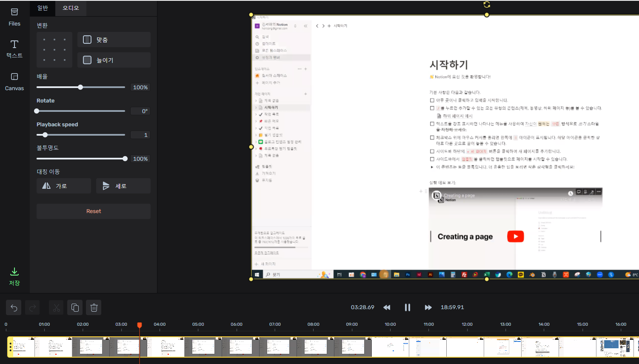Image resolution: width=639 pixels, height=364 pixels.
Task: Switch to the 일반 tab
Action: point(43,8)
